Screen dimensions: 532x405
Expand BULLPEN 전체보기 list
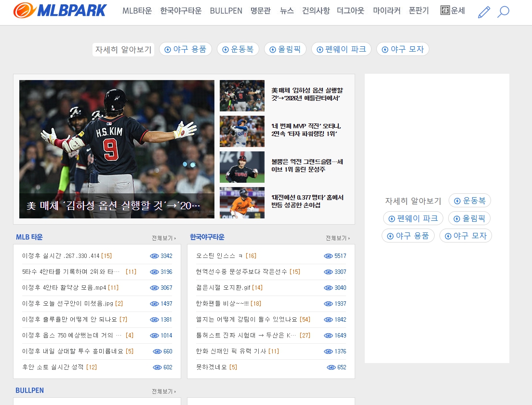coord(164,391)
